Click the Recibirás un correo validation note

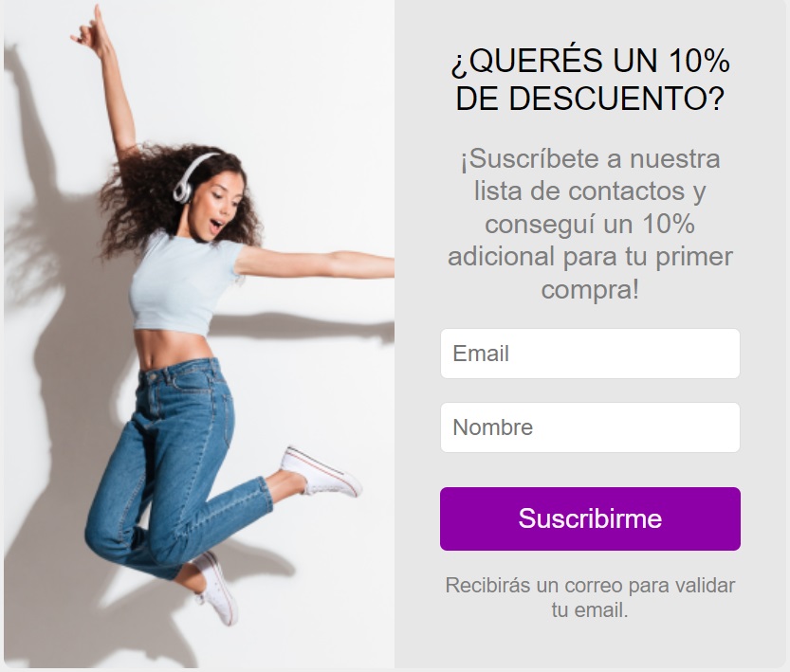click(590, 597)
